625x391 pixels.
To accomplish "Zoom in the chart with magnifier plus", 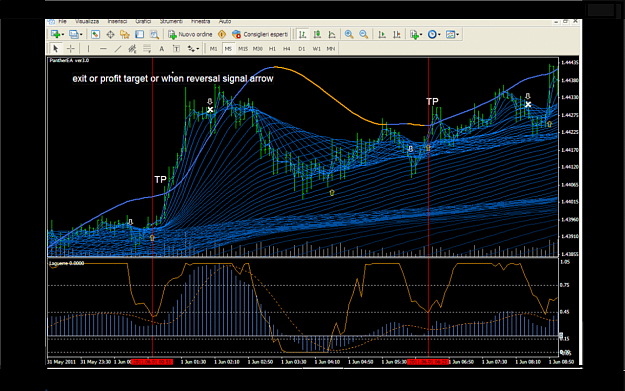I will coord(349,34).
